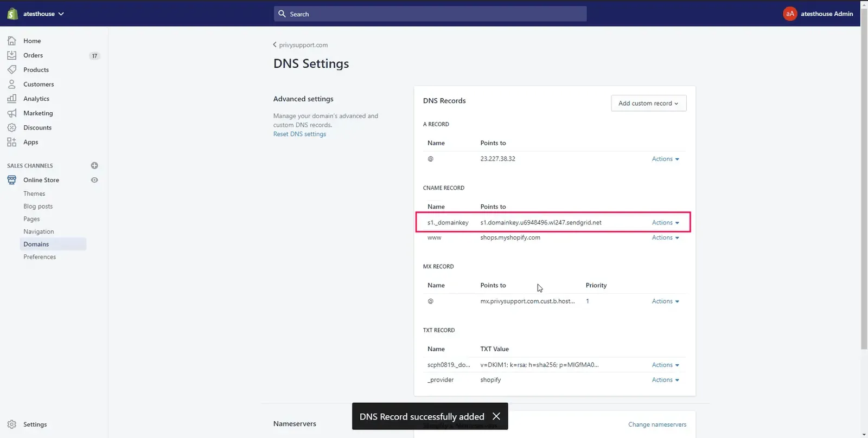The height and width of the screenshot is (438, 868).
Task: Click the shopify TXT value
Action: pos(490,380)
